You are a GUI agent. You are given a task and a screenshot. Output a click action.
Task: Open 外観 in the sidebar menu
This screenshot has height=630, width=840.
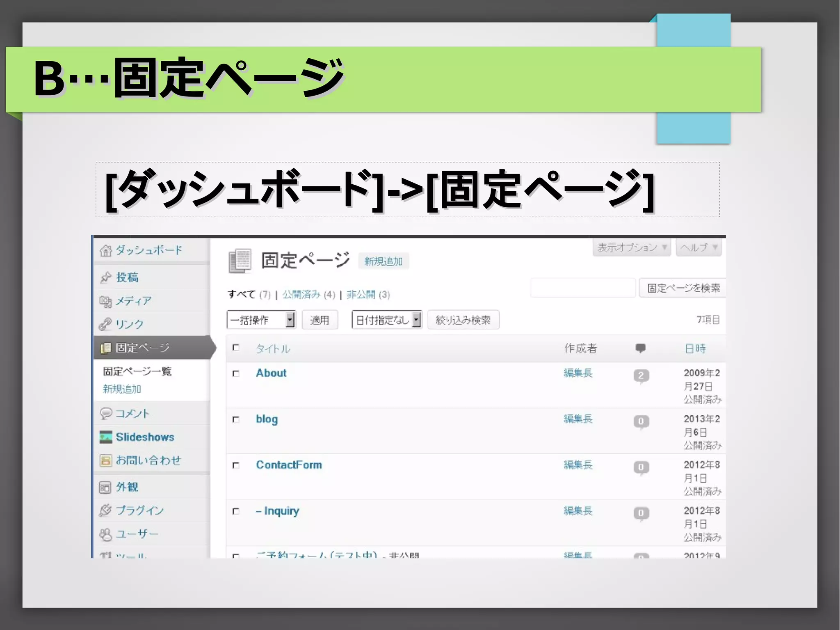127,487
